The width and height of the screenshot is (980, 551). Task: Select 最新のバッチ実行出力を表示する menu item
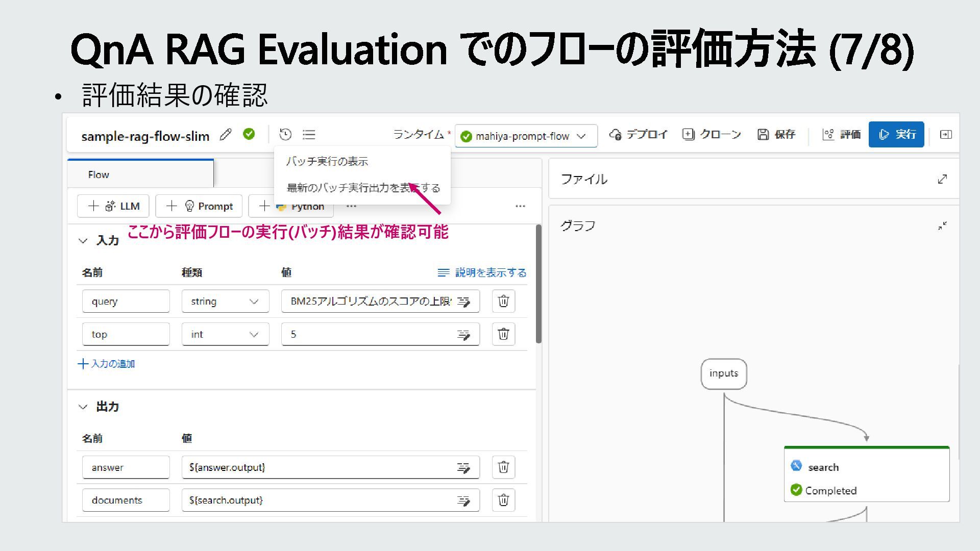[x=352, y=188]
